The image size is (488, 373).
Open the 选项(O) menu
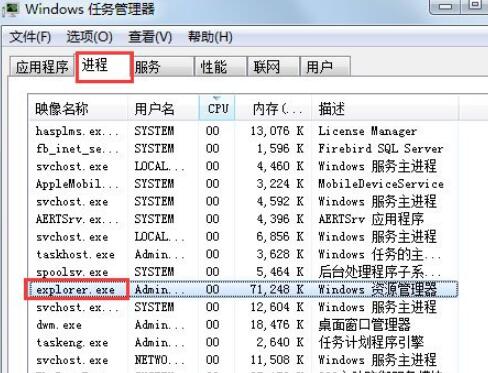89,37
